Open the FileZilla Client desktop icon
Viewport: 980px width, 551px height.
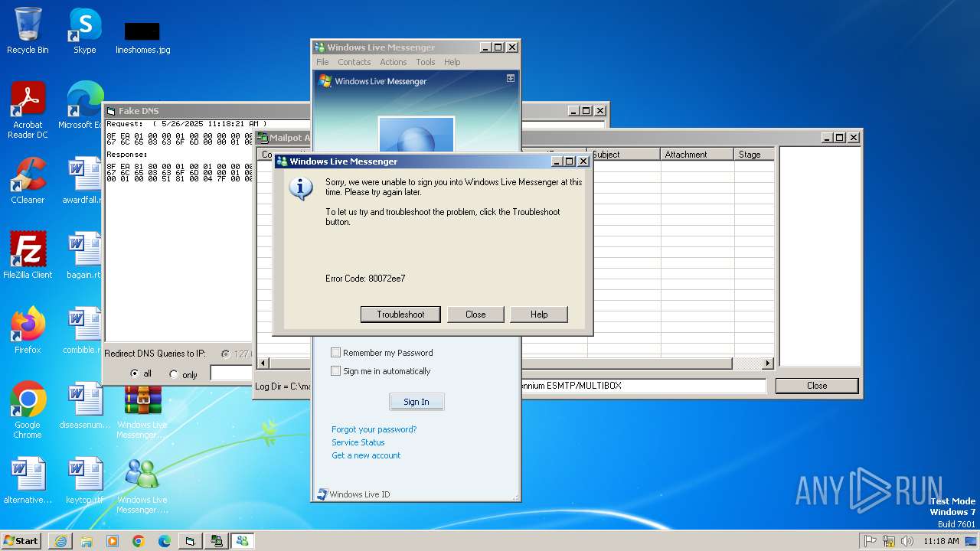pyautogui.click(x=28, y=256)
